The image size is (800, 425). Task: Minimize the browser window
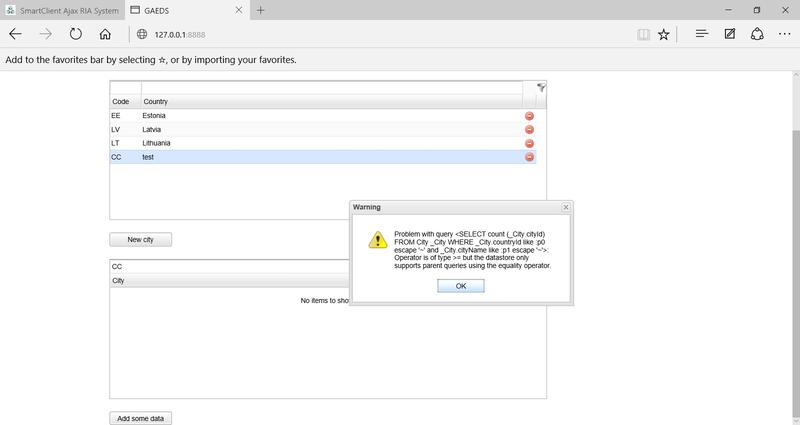[x=729, y=10]
